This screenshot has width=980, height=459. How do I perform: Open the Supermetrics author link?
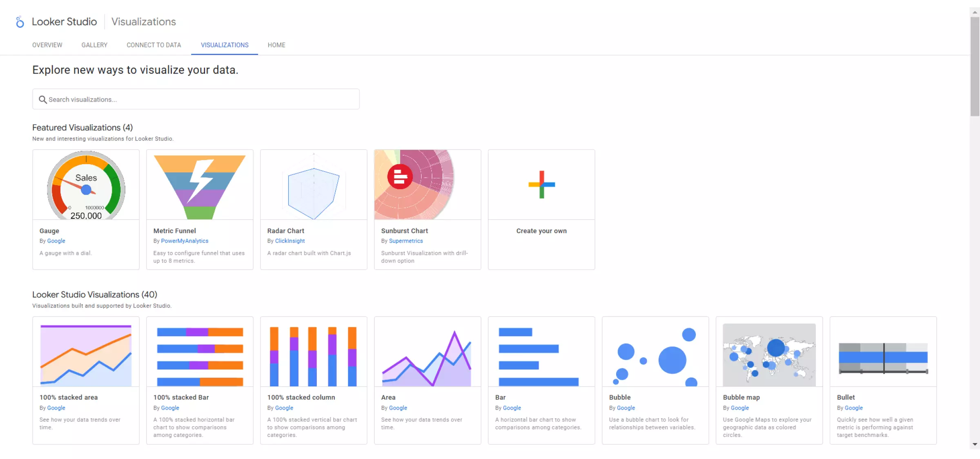406,241
